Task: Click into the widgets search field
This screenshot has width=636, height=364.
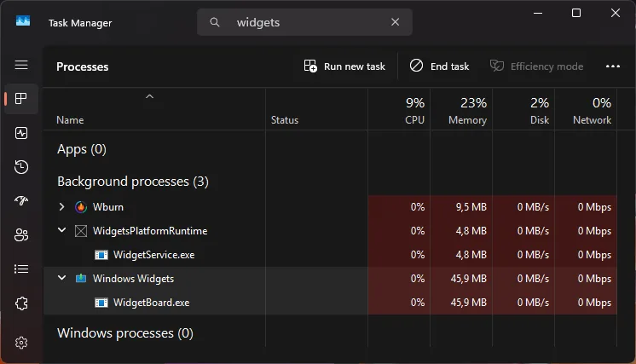Action: coord(304,22)
